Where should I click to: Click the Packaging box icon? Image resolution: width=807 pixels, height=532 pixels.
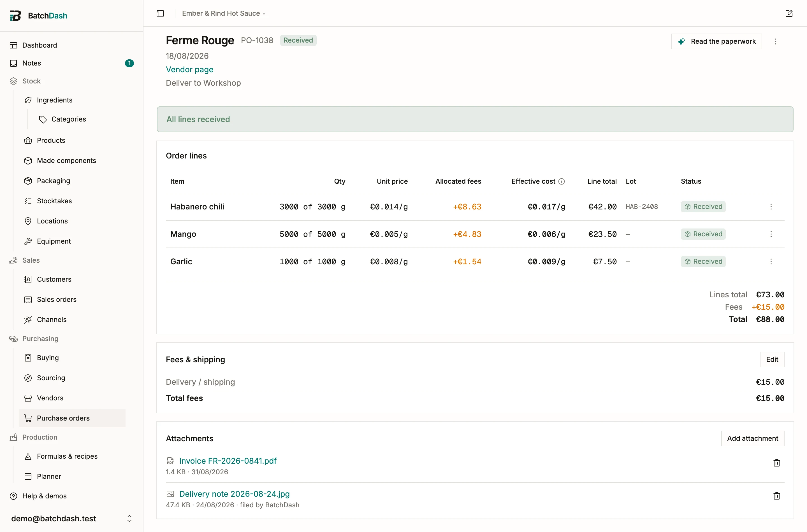click(x=28, y=181)
